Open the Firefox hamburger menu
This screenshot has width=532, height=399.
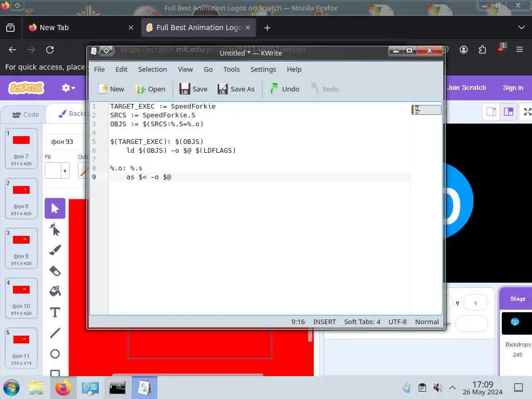point(520,49)
